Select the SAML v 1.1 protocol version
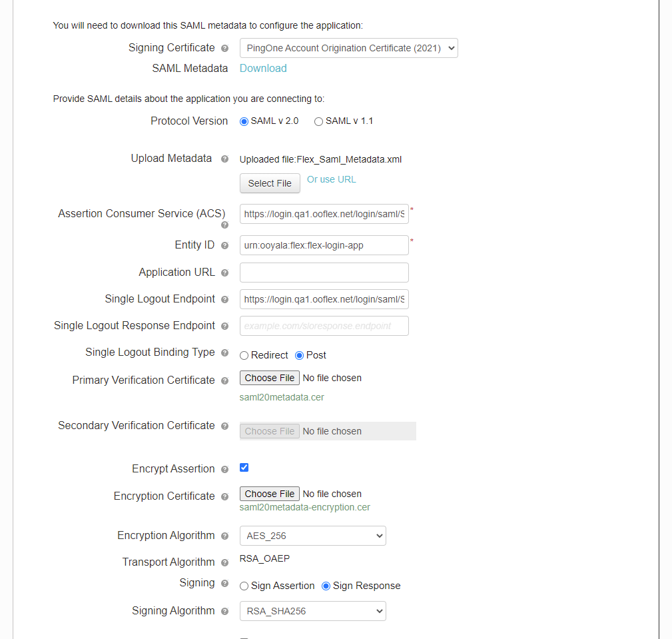 [318, 121]
